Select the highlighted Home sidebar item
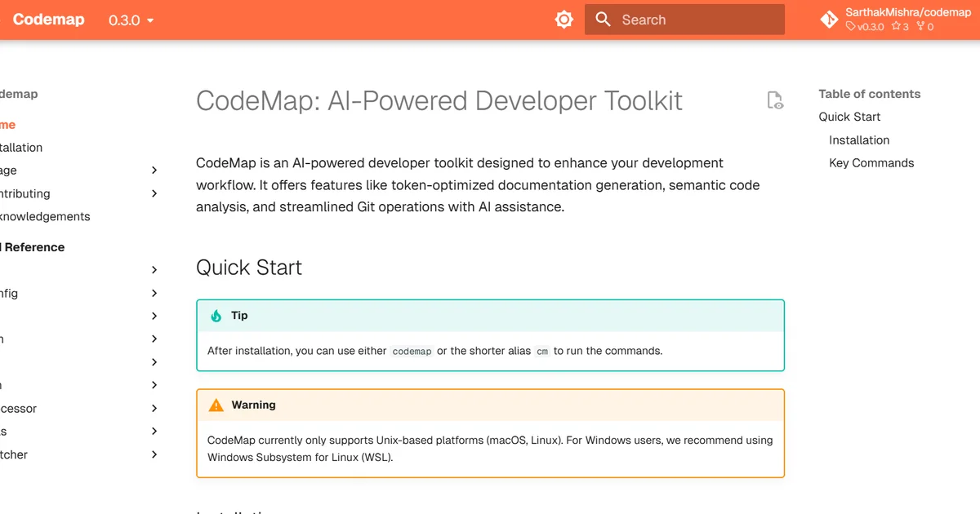 [x=7, y=125]
